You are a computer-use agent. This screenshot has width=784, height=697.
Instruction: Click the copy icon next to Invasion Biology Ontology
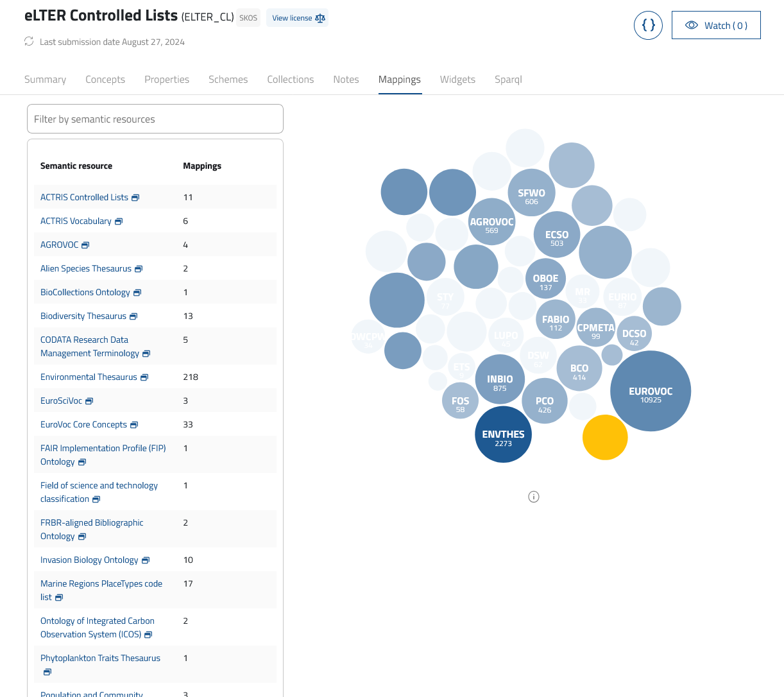click(146, 560)
